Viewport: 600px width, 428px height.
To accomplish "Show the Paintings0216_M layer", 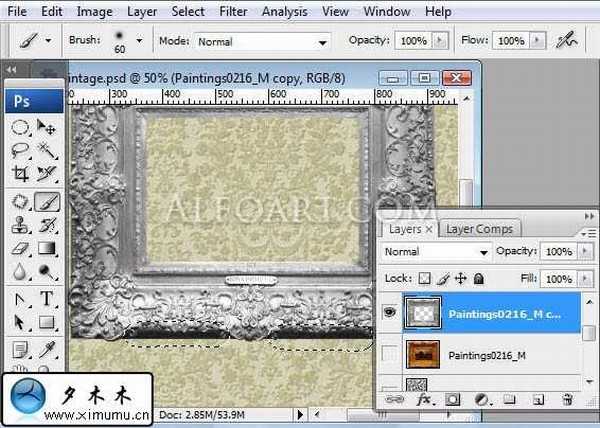I will click(x=390, y=354).
